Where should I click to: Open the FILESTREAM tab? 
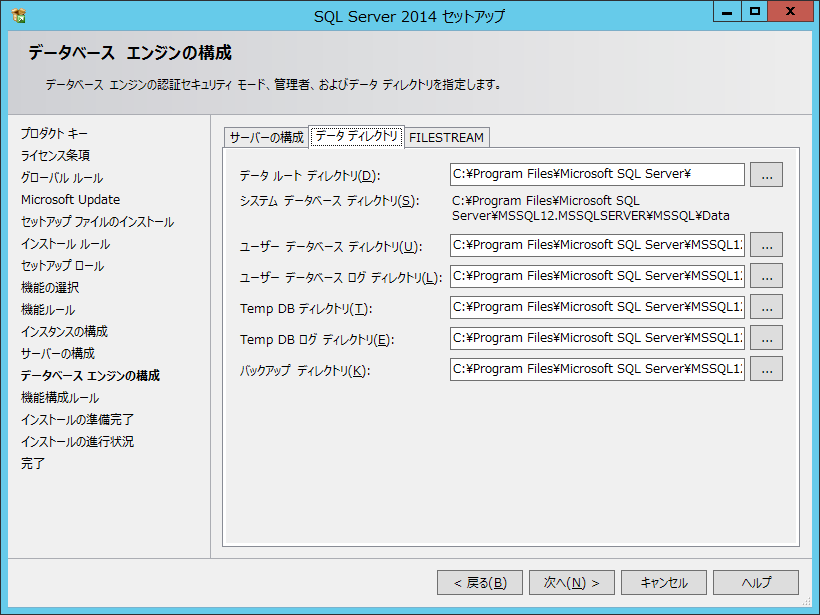(x=446, y=137)
